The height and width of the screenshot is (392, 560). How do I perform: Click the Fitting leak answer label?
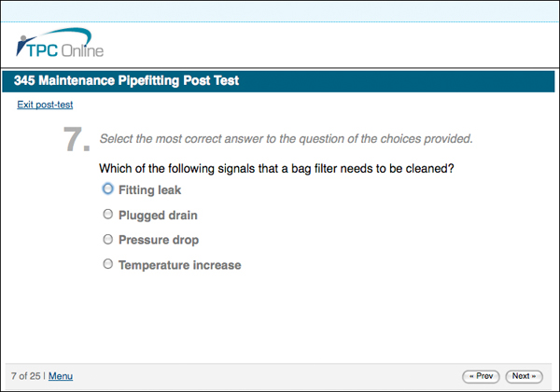(x=149, y=190)
